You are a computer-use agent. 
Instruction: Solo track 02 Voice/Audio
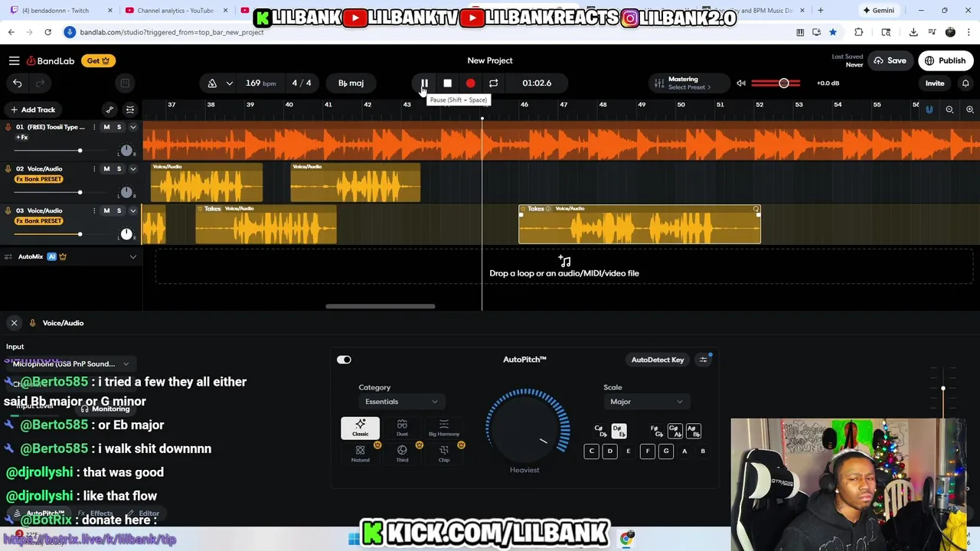click(x=119, y=168)
